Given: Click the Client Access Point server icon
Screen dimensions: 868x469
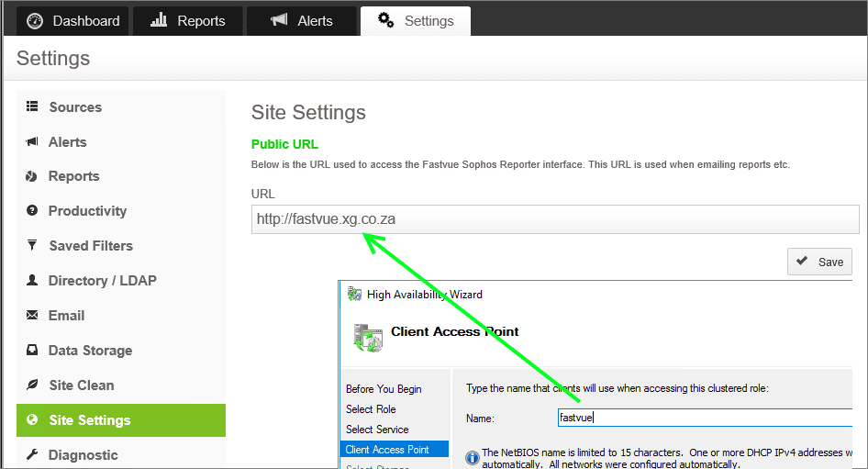Looking at the screenshot, I should pos(368,338).
